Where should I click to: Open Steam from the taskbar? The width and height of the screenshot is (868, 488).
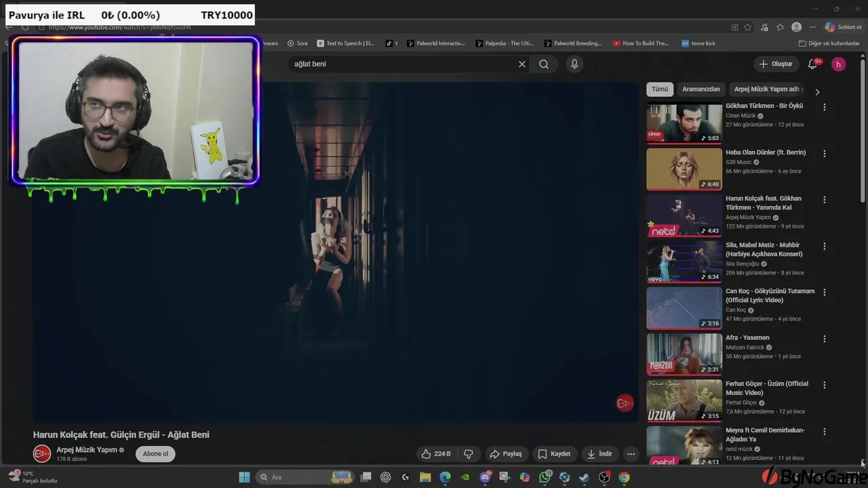(x=585, y=477)
